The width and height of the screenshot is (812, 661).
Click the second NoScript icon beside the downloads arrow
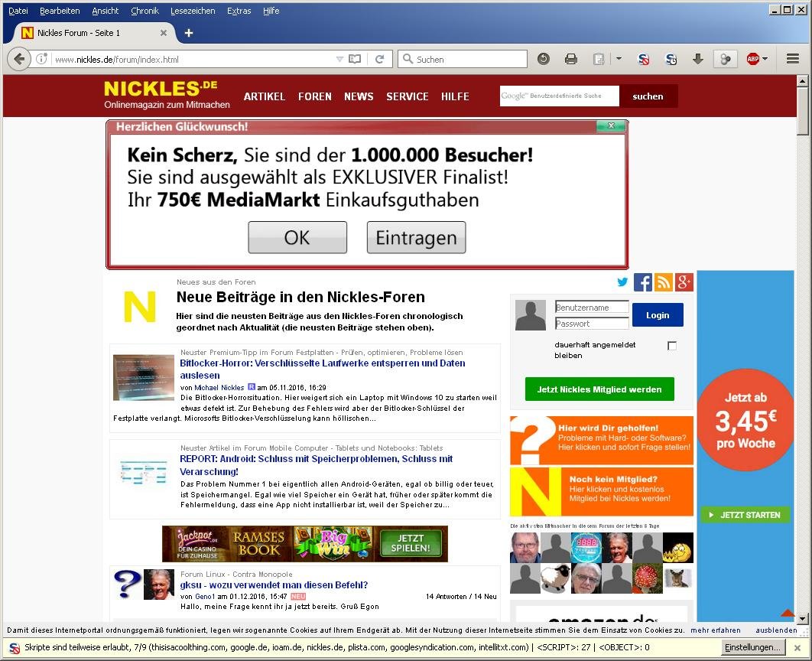(671, 59)
